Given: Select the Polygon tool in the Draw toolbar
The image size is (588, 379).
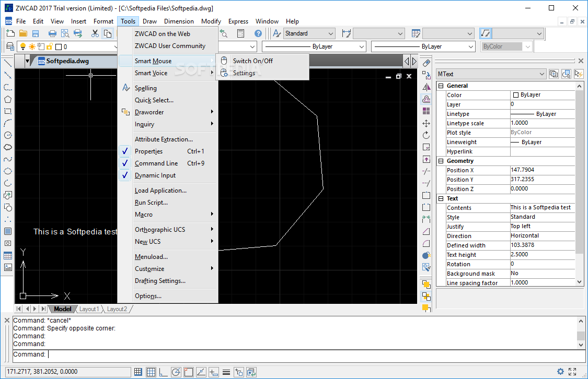Looking at the screenshot, I should [x=7, y=99].
